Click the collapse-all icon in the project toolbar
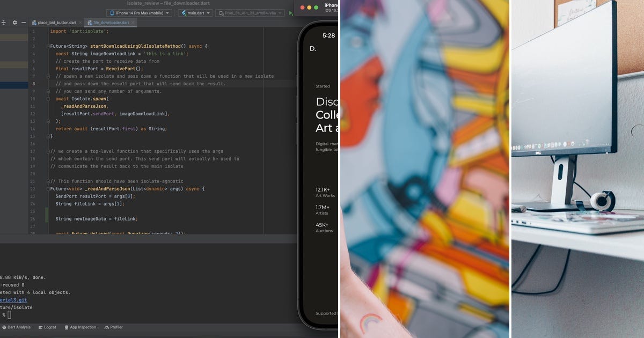The image size is (644, 338). click(x=4, y=23)
